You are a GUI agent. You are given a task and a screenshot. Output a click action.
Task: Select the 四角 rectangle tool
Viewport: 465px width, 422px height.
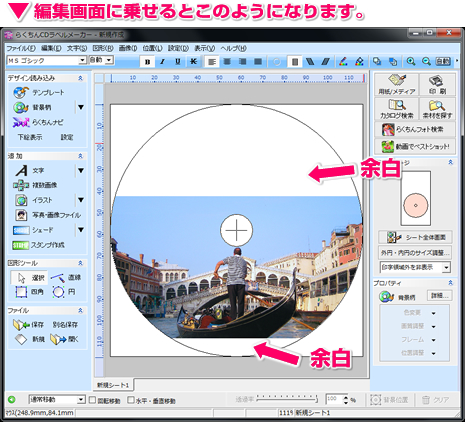[30, 292]
